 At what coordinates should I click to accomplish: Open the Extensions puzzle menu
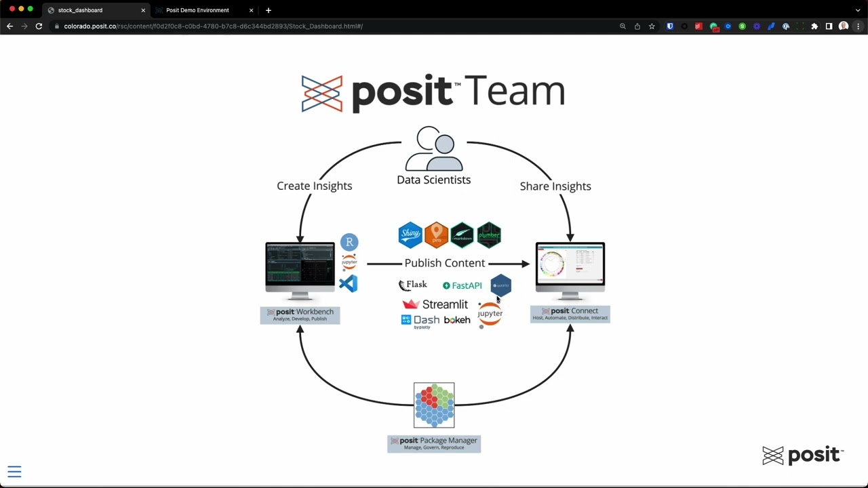click(x=814, y=26)
